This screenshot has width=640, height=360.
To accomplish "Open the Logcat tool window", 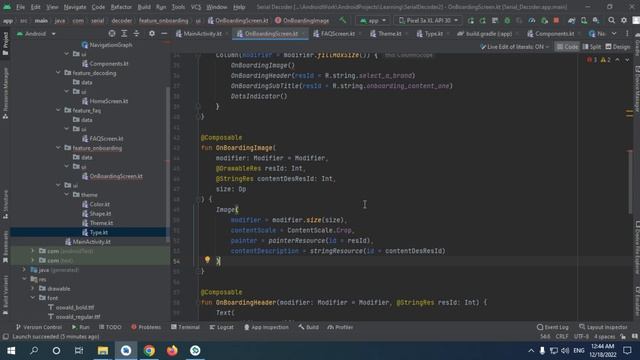I will coord(221,327).
